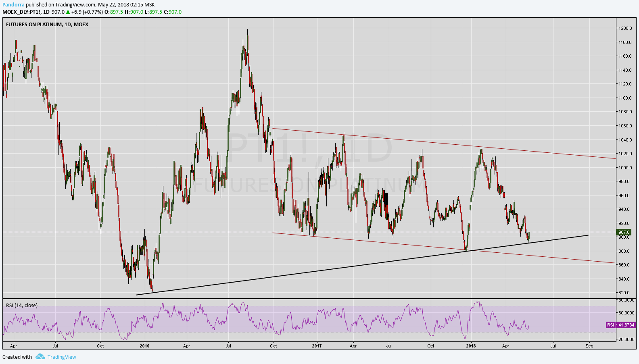Click the MOEX_DLY:PT1!, 1D symbol header
Viewport: 639px width, 364px height.
click(26, 12)
